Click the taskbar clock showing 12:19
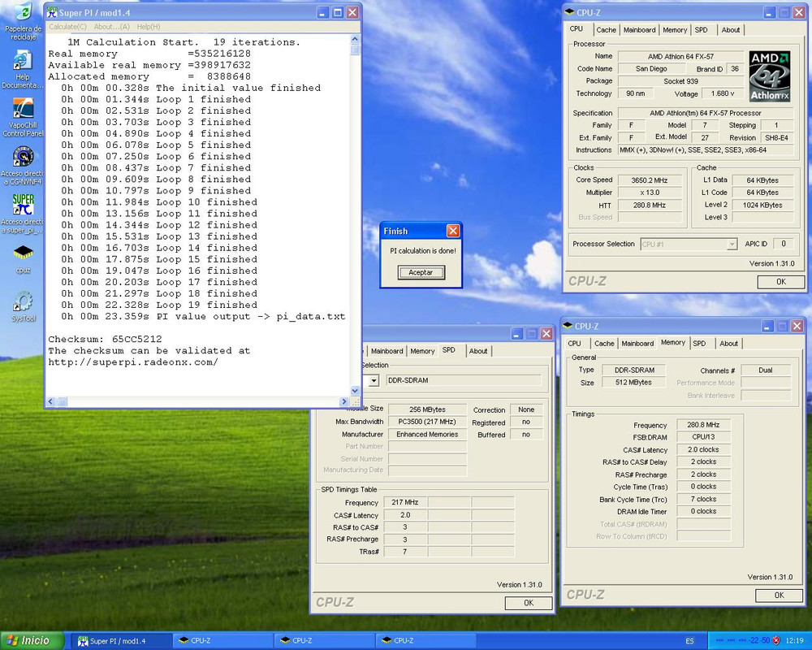812x650 pixels. coord(795,641)
